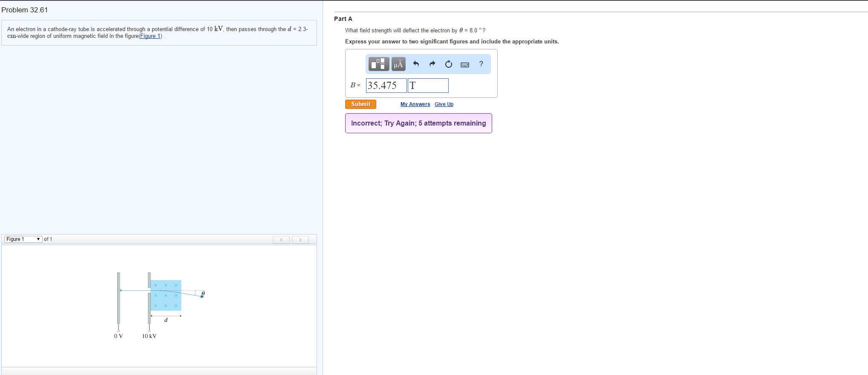Click the value field containing 35.475
The height and width of the screenshot is (375, 868).
click(386, 86)
